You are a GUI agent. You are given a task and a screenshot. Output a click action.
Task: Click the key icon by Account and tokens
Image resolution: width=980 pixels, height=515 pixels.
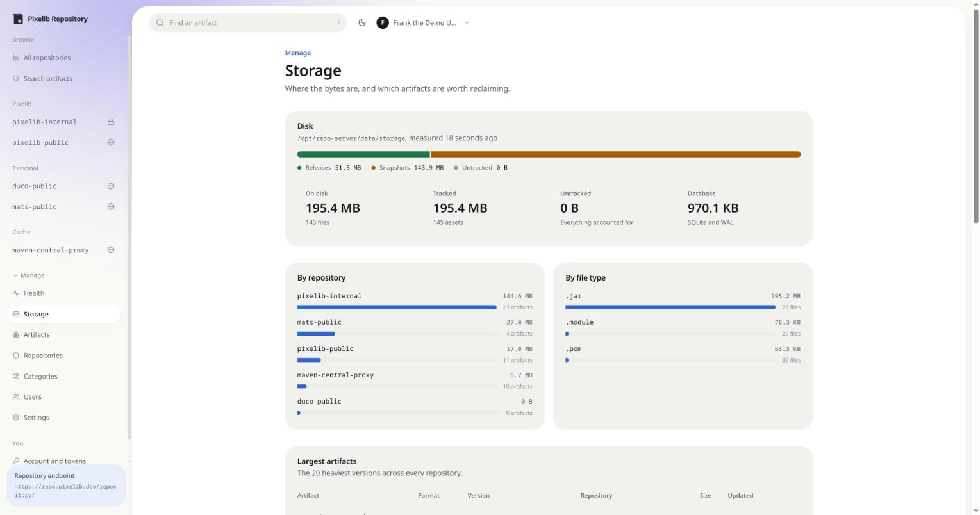click(16, 461)
